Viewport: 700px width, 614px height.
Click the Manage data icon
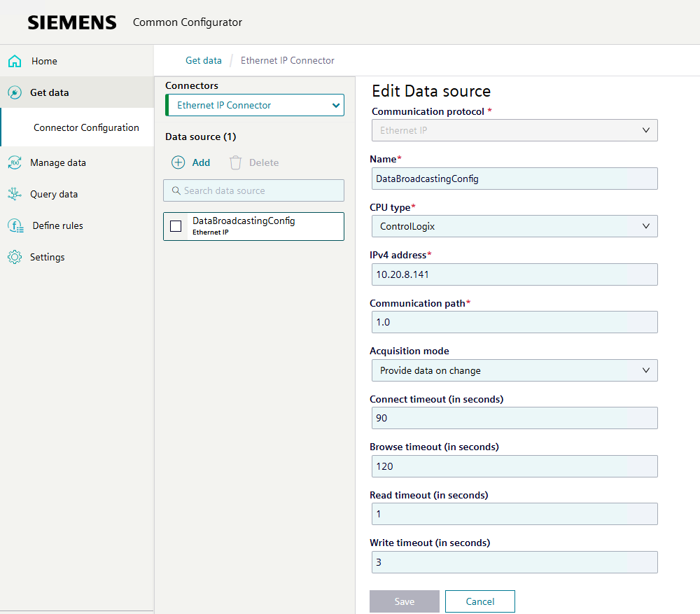[15, 162]
